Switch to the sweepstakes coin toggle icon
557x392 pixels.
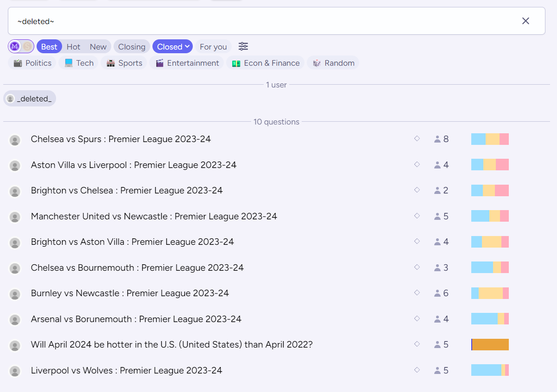tap(27, 46)
